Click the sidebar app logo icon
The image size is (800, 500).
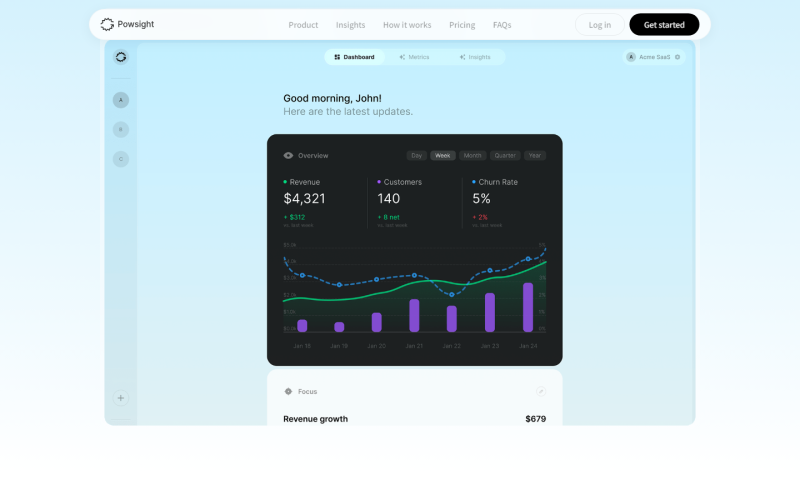pos(121,57)
